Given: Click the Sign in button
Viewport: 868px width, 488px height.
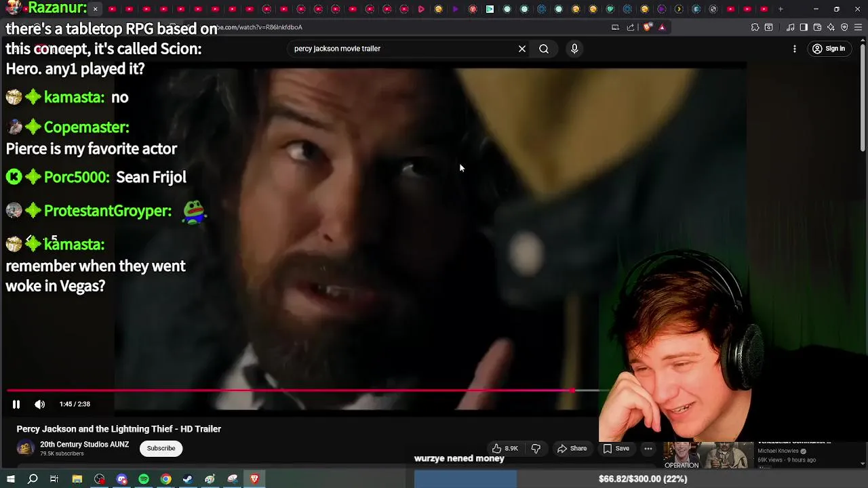Looking at the screenshot, I should click(x=829, y=49).
